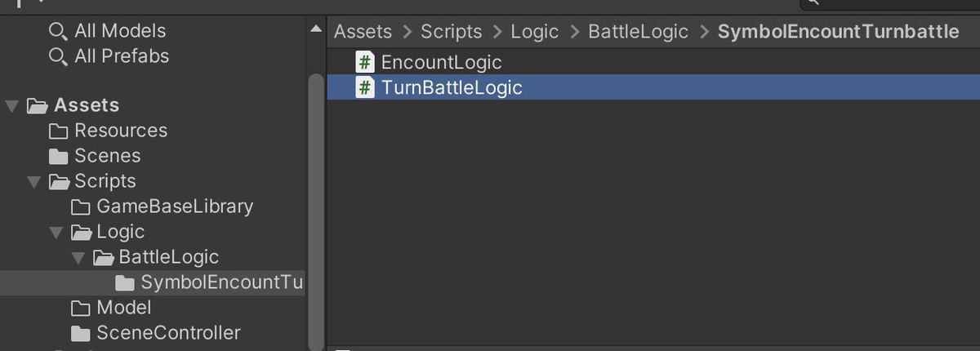Jump to Logic breadcrumb segment
Screen dimensions: 980x351
[x=534, y=32]
